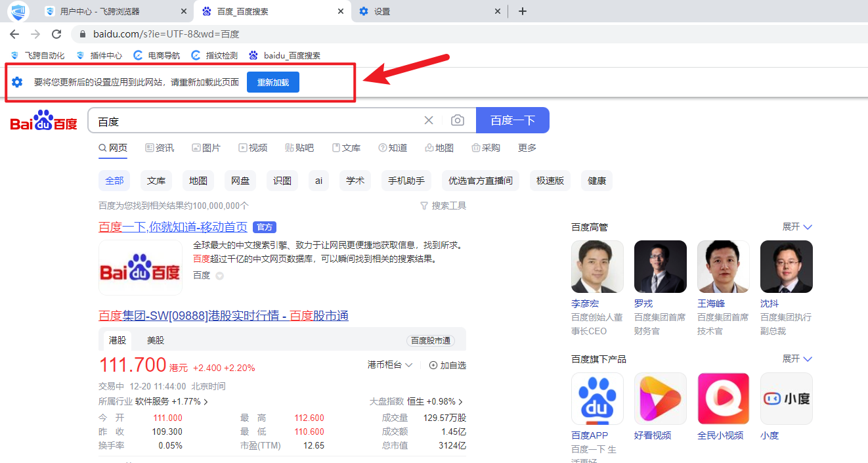Select the 知道 search tab
The width and height of the screenshot is (868, 463).
tap(393, 148)
